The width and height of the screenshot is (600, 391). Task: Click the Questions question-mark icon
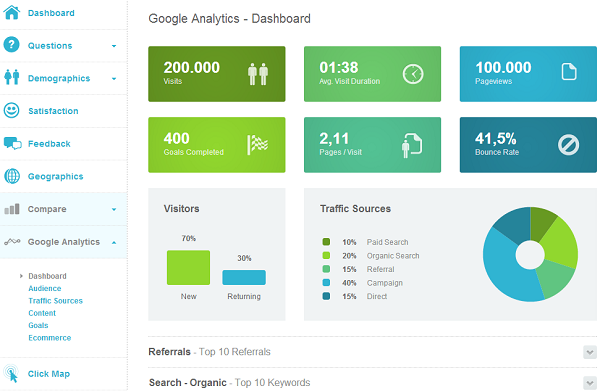click(11, 45)
